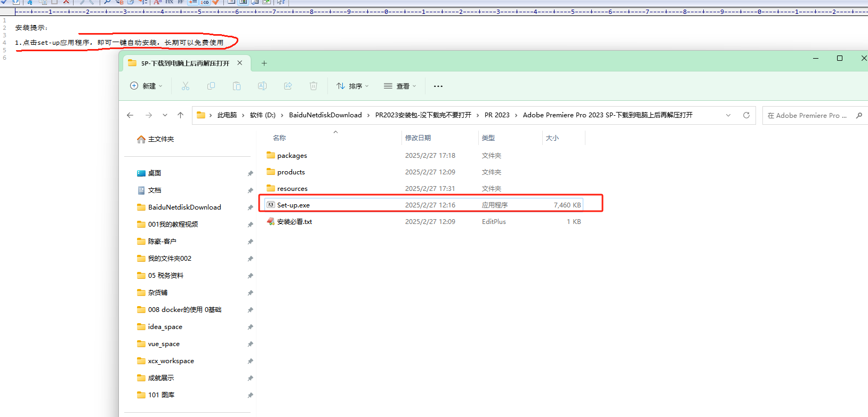Click the Cut scissors icon in Explorer toolbar
Screen dimensions: 868x417
[186, 86]
